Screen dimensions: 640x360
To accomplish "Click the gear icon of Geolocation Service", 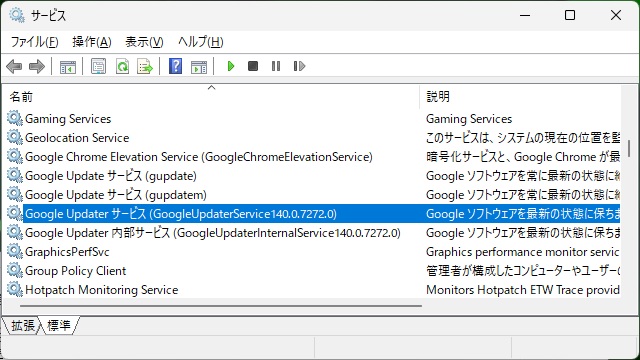I will (15, 138).
